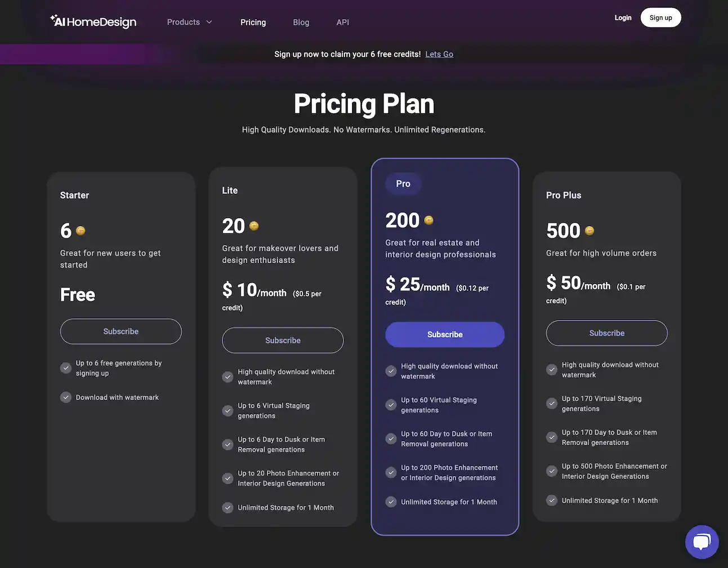Click the checkmark next to 'Up to 6 Virtual Staging generations'
728x568 pixels.
227,410
